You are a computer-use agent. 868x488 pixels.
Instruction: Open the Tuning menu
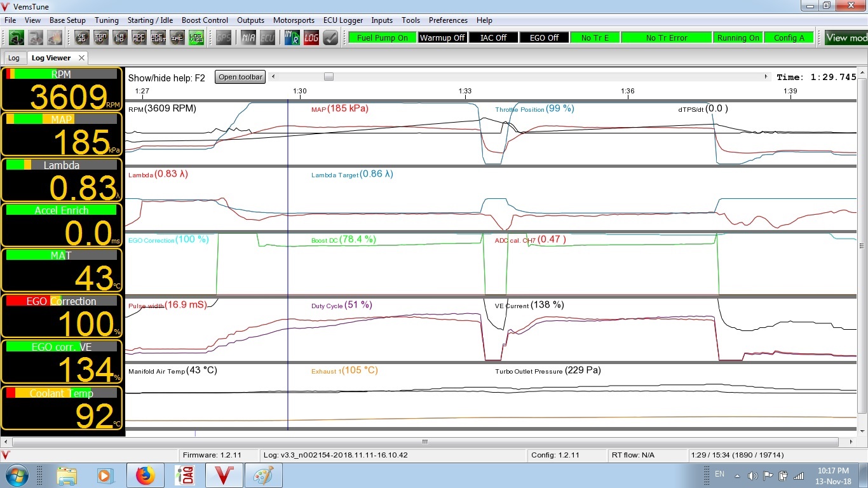tap(106, 20)
